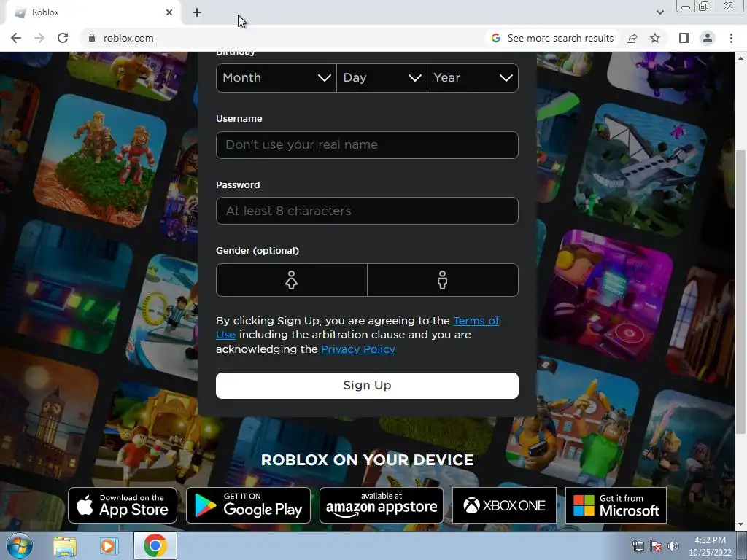Open the Get it on Google Play badge

248,505
